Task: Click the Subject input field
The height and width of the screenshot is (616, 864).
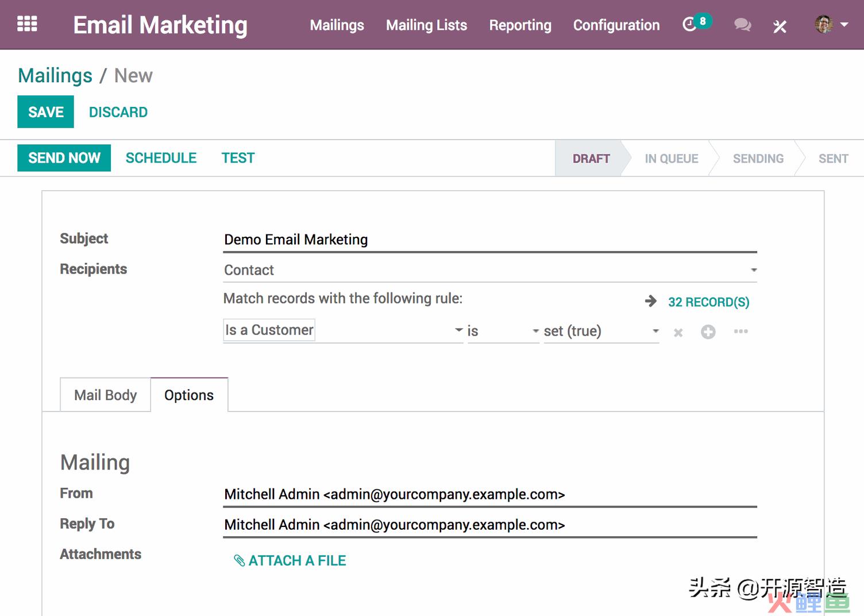Action: click(x=490, y=240)
